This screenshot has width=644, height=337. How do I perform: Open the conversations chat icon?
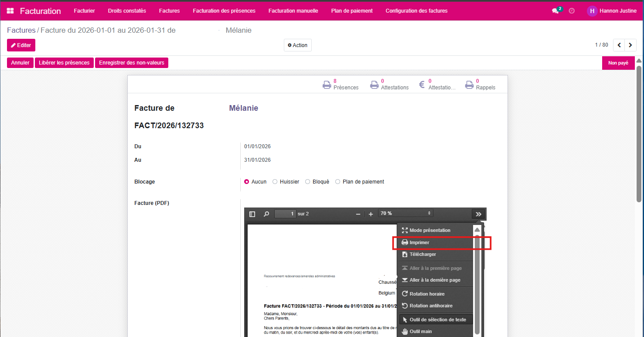[555, 11]
